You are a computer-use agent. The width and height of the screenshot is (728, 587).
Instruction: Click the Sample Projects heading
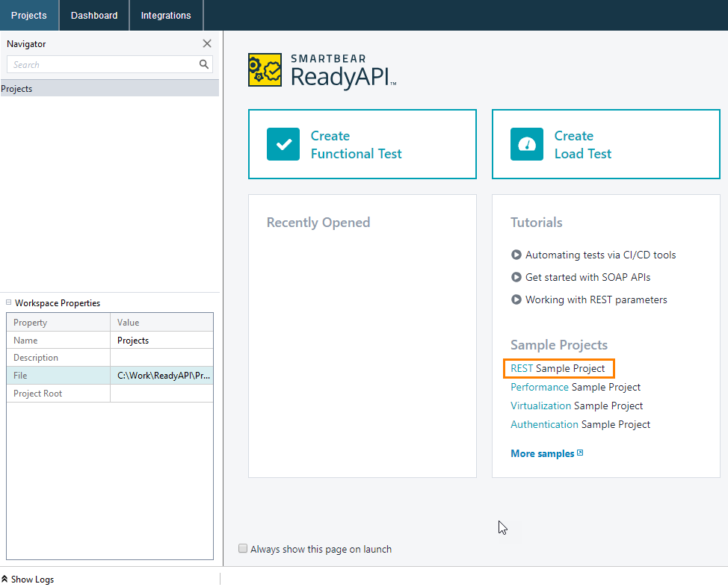[559, 345]
